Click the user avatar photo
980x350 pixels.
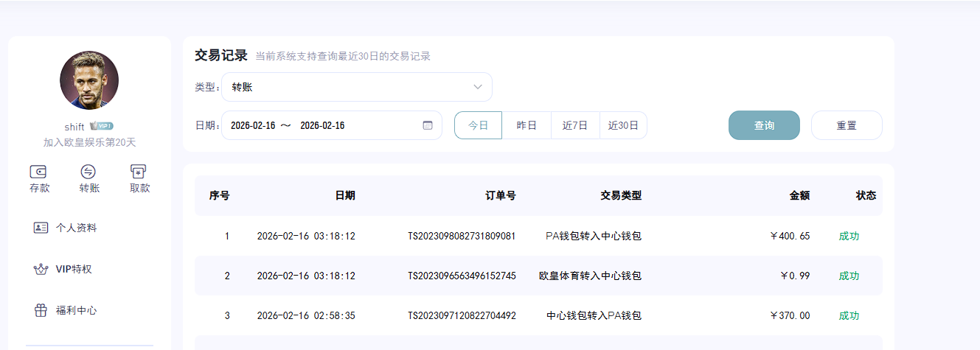89,80
